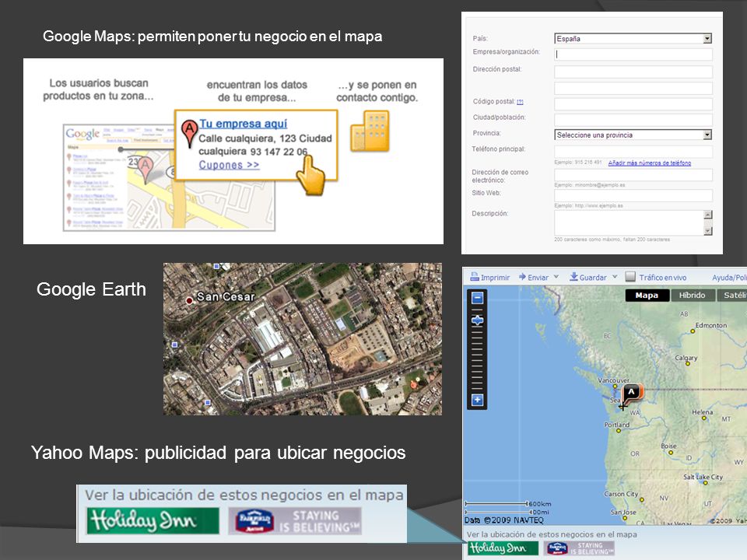Expand the Guardar dropdown chevron

pyautogui.click(x=615, y=277)
